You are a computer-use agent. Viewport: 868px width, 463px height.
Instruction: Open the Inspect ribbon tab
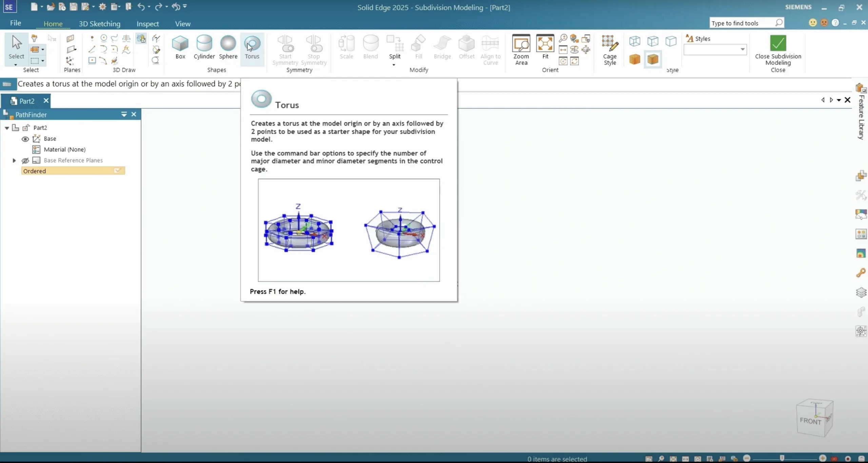[x=147, y=24]
